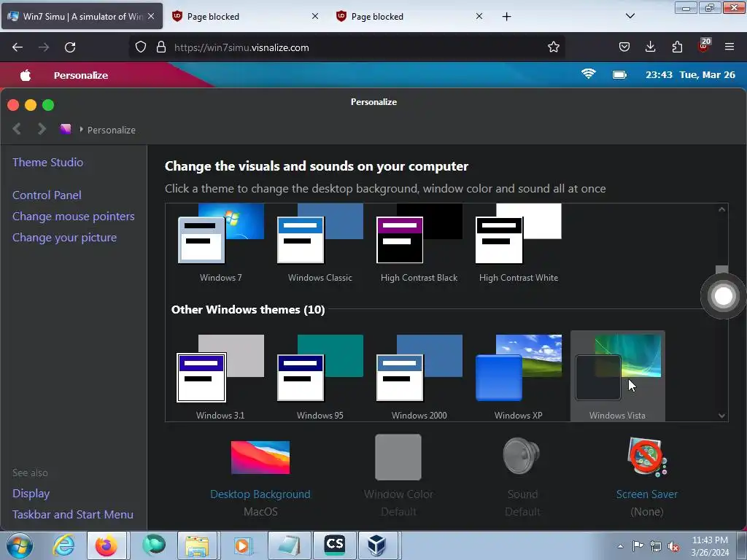747x560 pixels.
Task: Focus the URL address field
Action: [x=347, y=47]
